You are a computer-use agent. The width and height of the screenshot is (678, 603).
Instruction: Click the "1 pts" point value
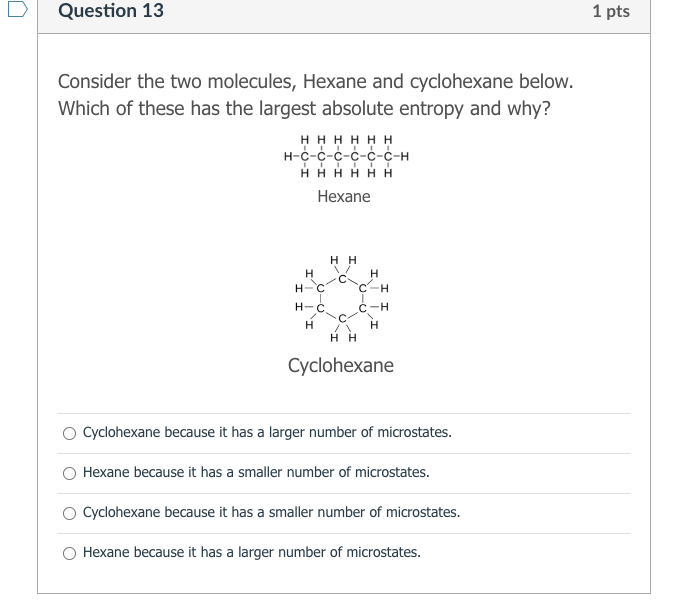pos(610,12)
